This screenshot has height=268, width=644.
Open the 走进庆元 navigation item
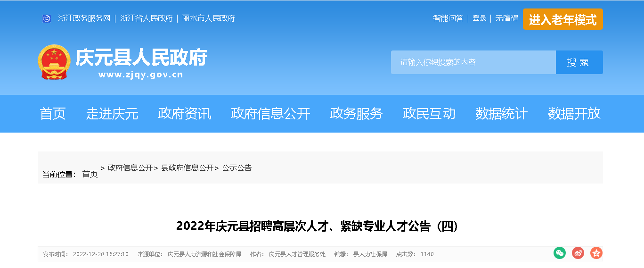click(x=112, y=114)
